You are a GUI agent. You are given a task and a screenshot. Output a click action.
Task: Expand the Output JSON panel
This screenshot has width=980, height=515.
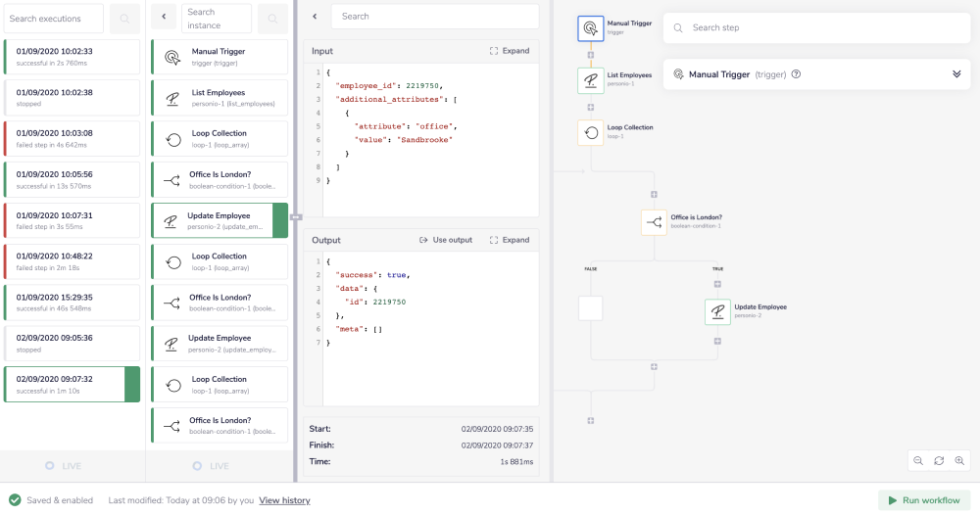pos(510,240)
